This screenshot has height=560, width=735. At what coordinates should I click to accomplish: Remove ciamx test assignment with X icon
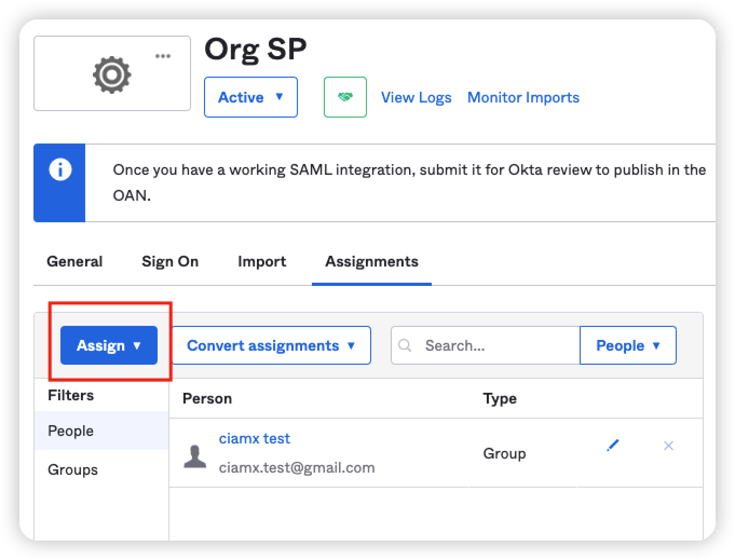coord(668,446)
